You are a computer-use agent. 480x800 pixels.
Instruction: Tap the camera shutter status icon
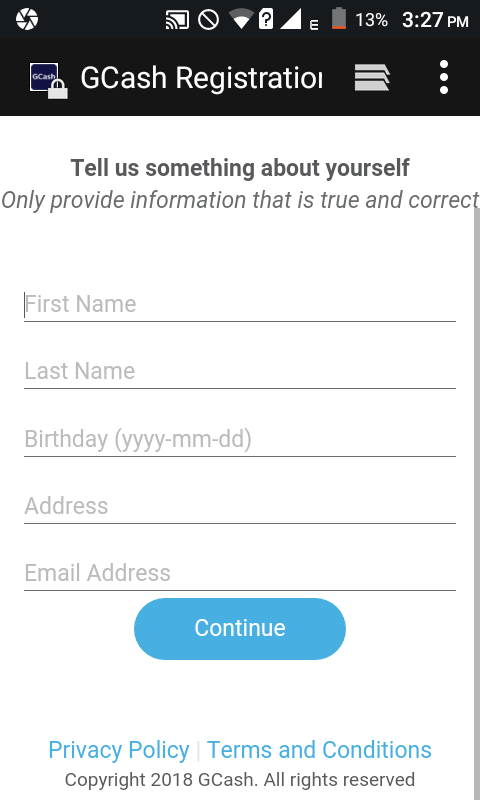(27, 20)
